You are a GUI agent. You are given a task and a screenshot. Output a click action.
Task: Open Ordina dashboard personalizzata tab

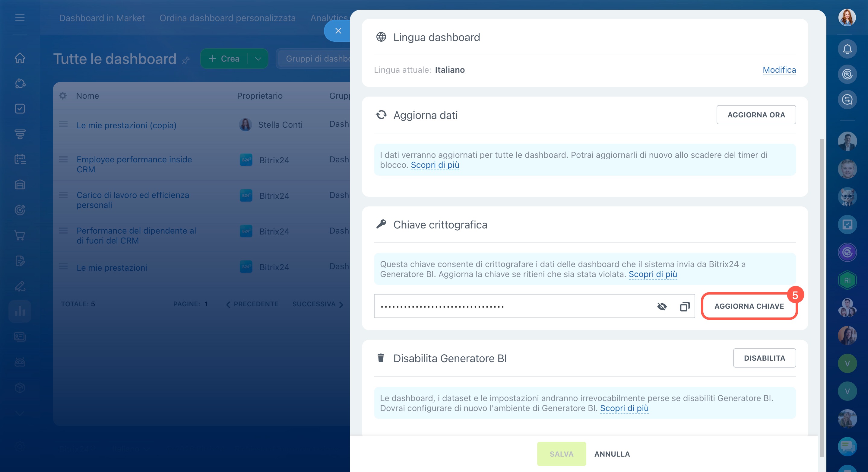point(227,18)
